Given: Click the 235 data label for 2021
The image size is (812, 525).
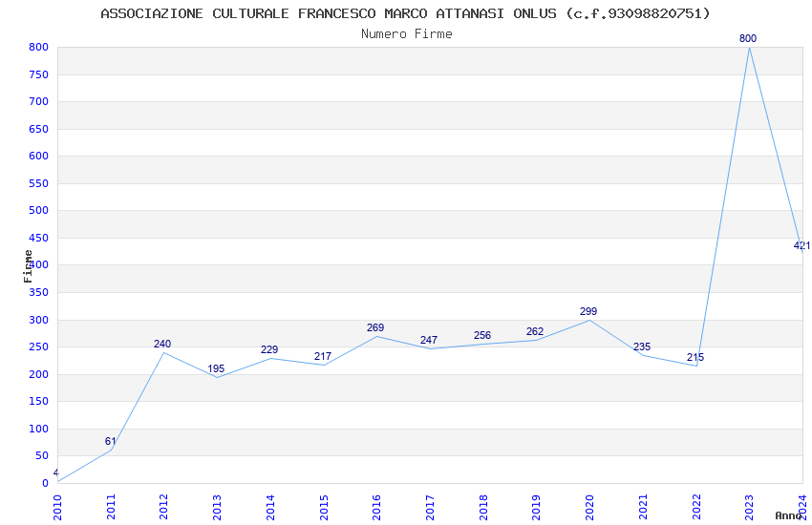Looking at the screenshot, I should point(642,346).
